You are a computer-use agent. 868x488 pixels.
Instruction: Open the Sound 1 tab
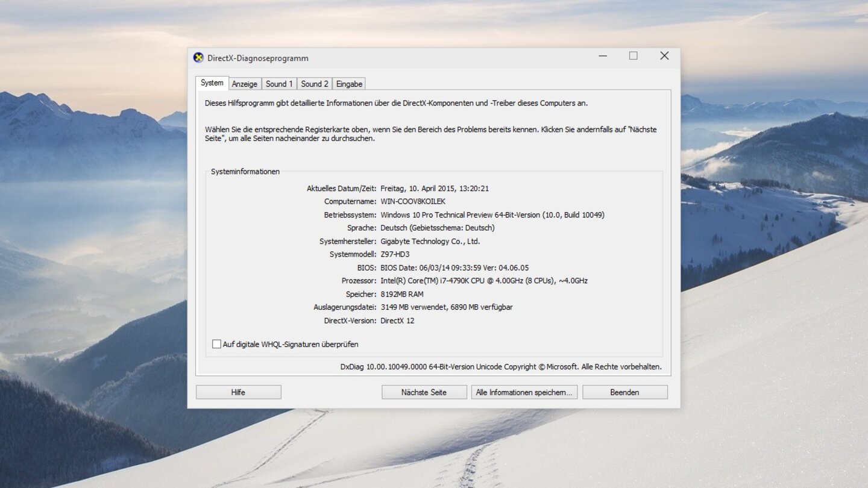point(279,84)
